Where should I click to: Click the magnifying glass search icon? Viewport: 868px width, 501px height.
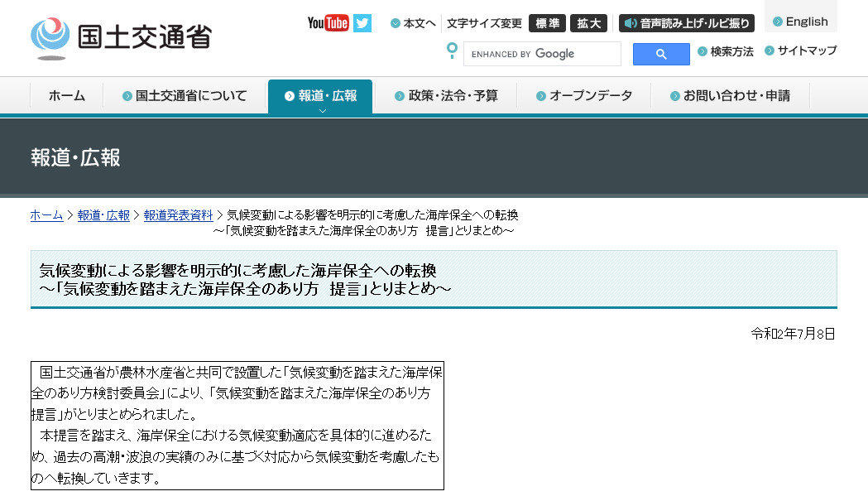660,53
